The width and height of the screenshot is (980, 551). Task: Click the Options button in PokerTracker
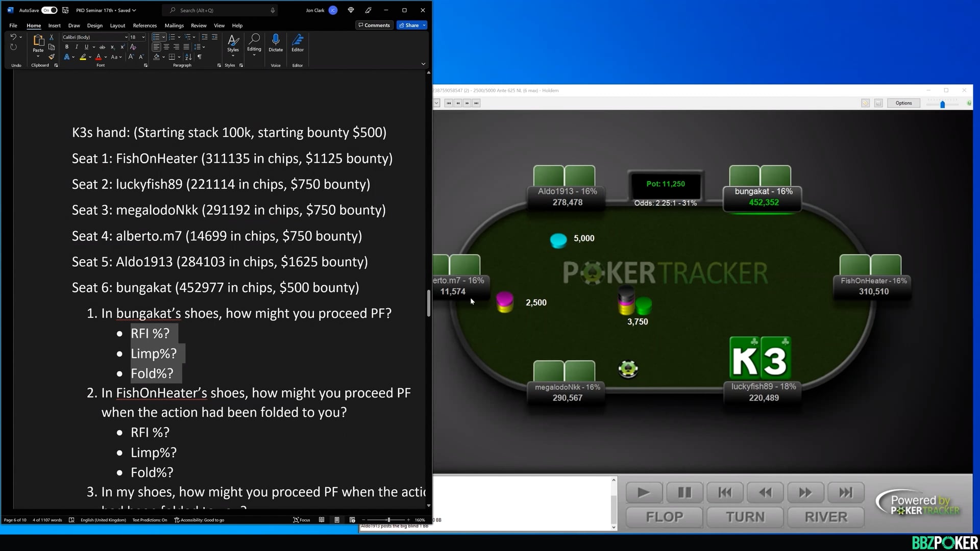[903, 103]
